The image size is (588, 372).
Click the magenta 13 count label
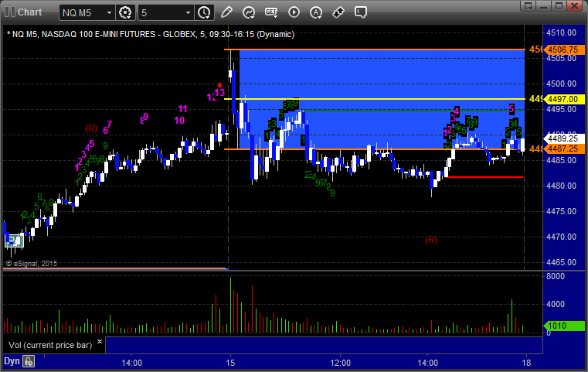tap(219, 92)
